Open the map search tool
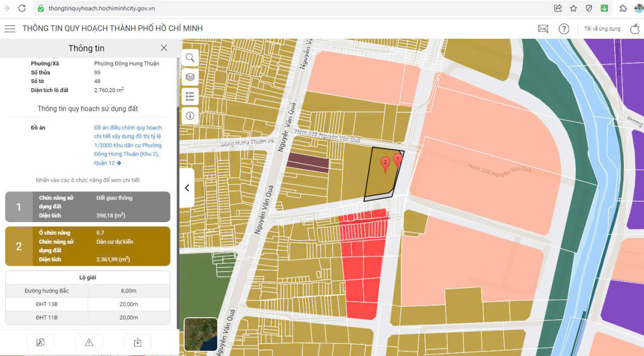644x356 pixels. point(190,58)
